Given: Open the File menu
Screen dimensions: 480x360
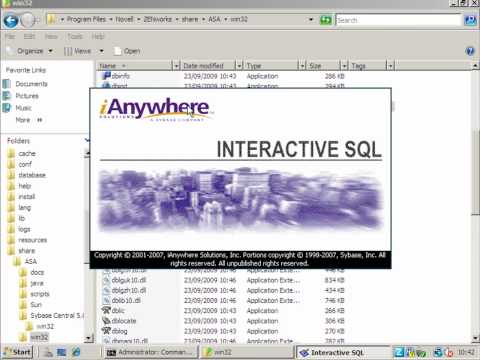Looking at the screenshot, I should pos(10,36).
